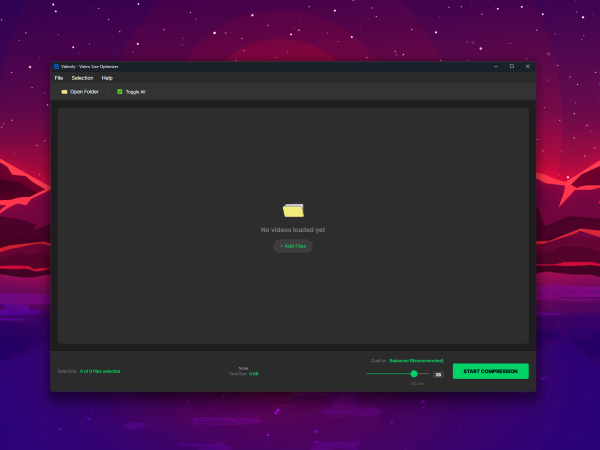The width and height of the screenshot is (600, 450).
Task: Click the quality slider handle
Action: coord(414,373)
